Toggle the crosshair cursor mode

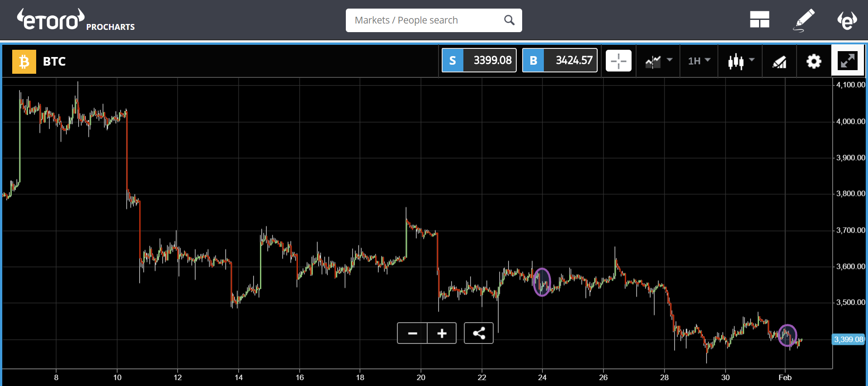tap(618, 61)
